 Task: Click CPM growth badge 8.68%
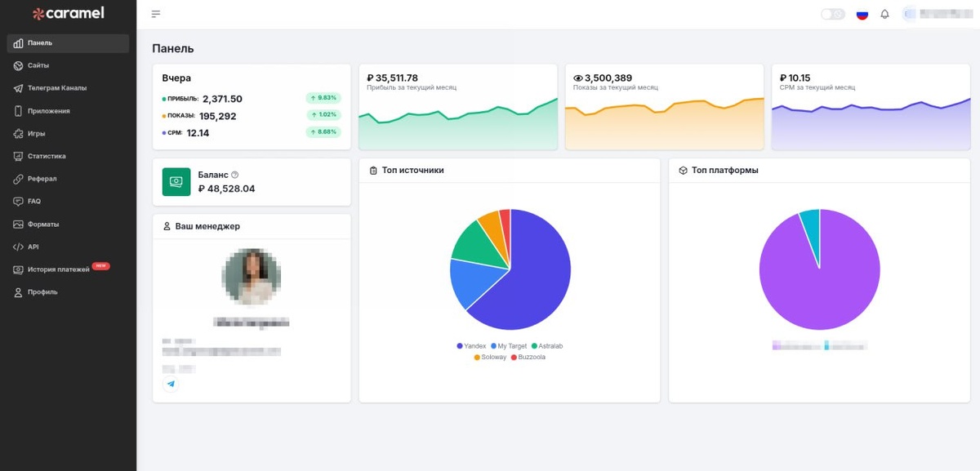point(323,132)
